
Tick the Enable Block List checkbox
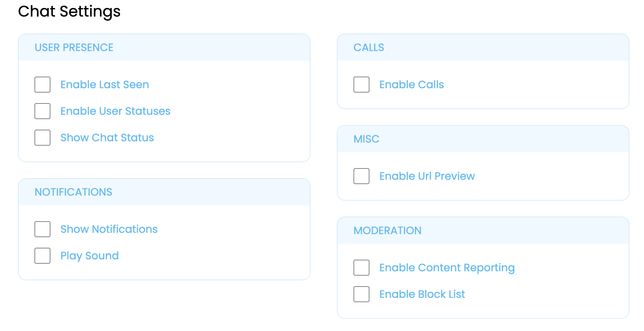[x=361, y=294]
